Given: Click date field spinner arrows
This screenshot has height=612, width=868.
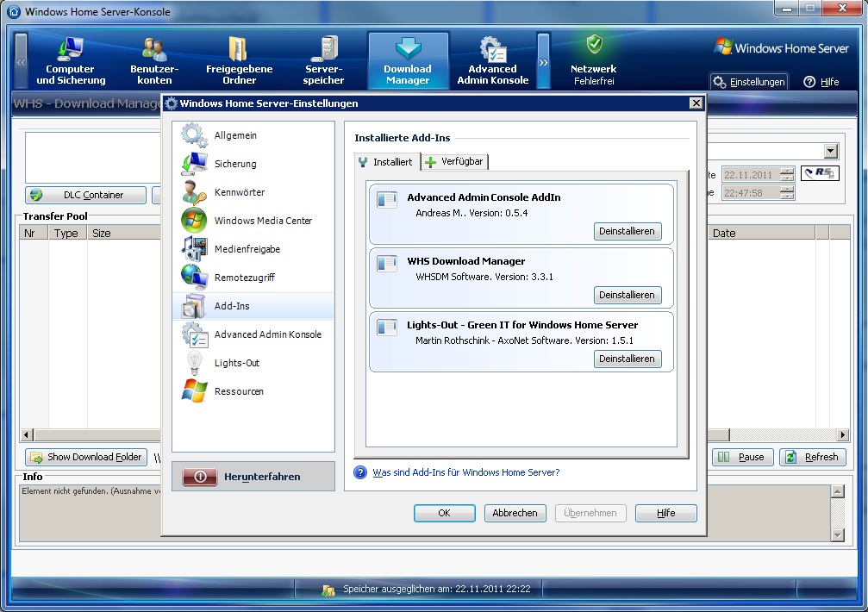Looking at the screenshot, I should [787, 174].
